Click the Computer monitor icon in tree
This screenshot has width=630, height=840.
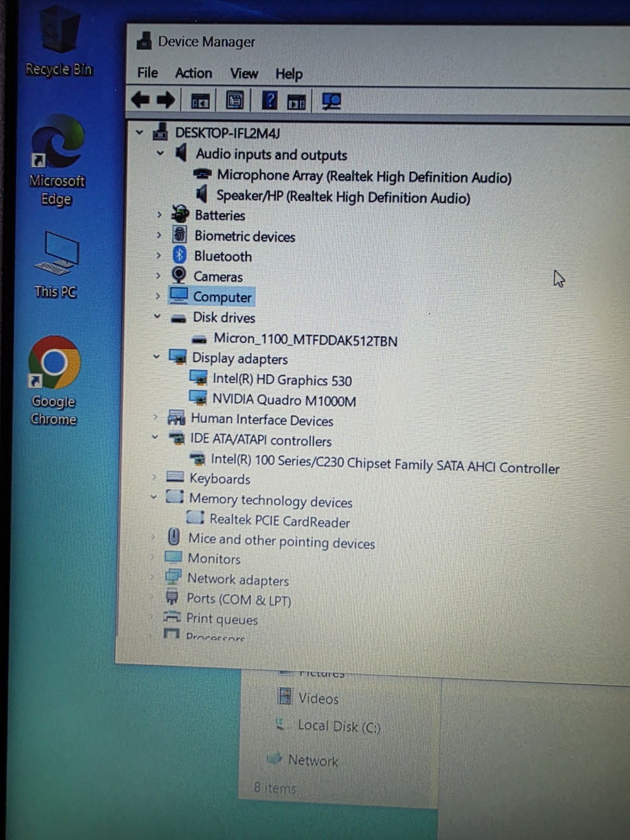[178, 295]
